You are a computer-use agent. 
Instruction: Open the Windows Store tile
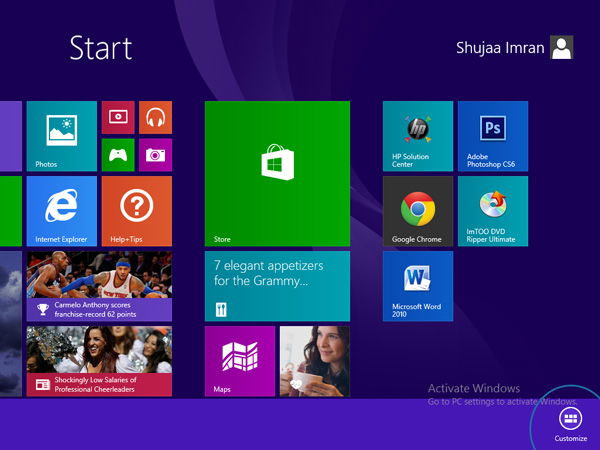click(x=277, y=173)
